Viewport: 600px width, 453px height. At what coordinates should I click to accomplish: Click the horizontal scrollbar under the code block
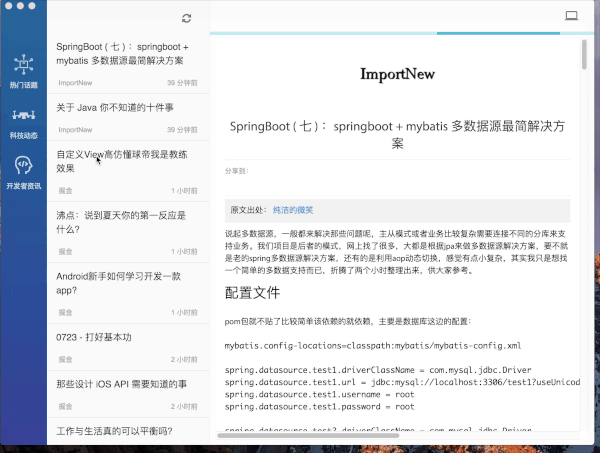[x=308, y=435]
